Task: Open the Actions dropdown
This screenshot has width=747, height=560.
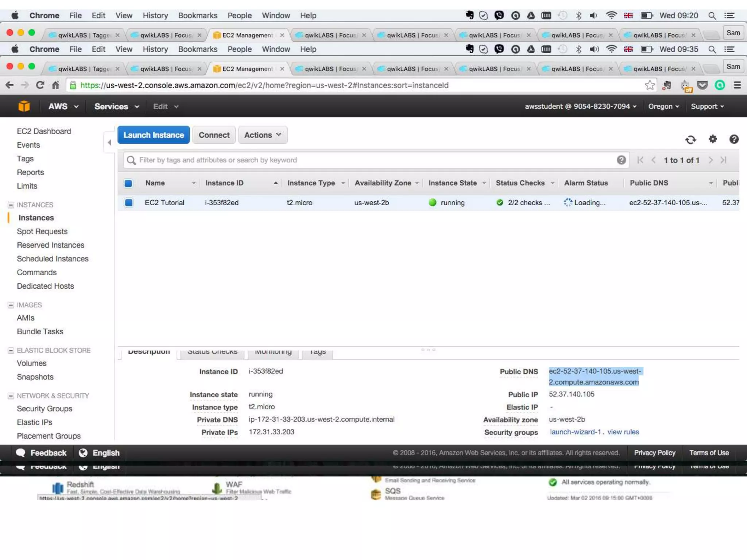Action: coord(263,135)
